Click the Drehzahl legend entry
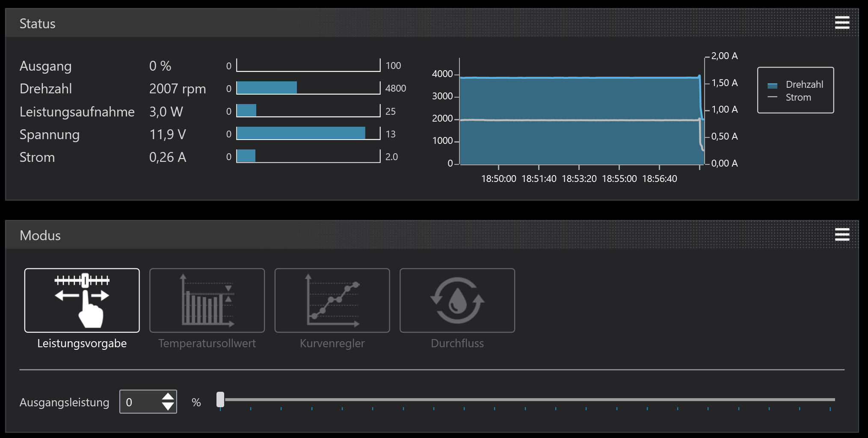 pos(796,84)
